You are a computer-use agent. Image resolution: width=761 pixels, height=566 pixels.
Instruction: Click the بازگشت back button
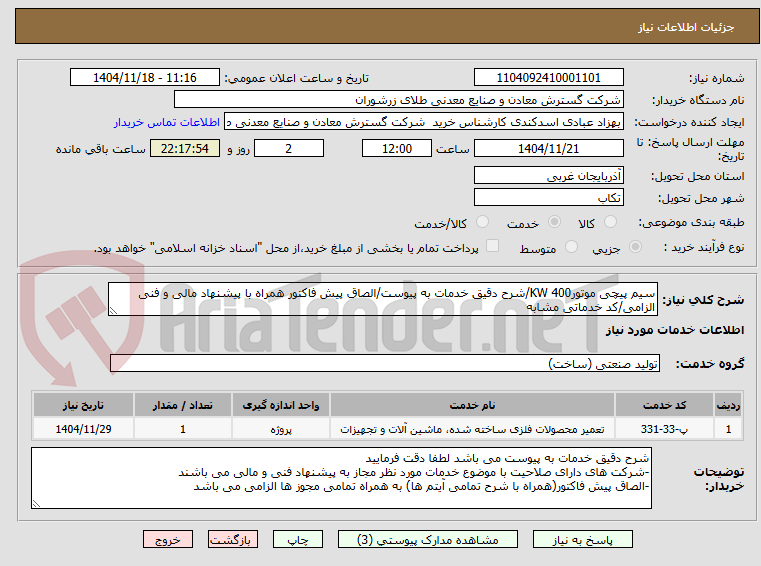pyautogui.click(x=232, y=539)
